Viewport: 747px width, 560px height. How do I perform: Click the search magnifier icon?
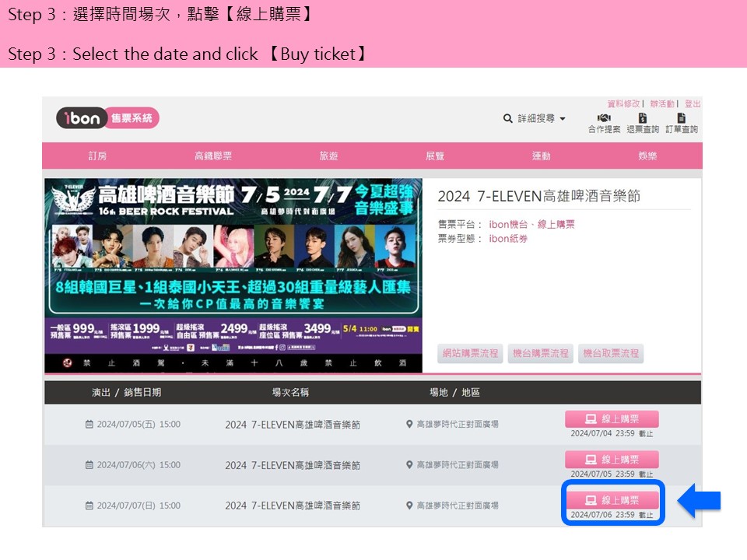click(508, 118)
